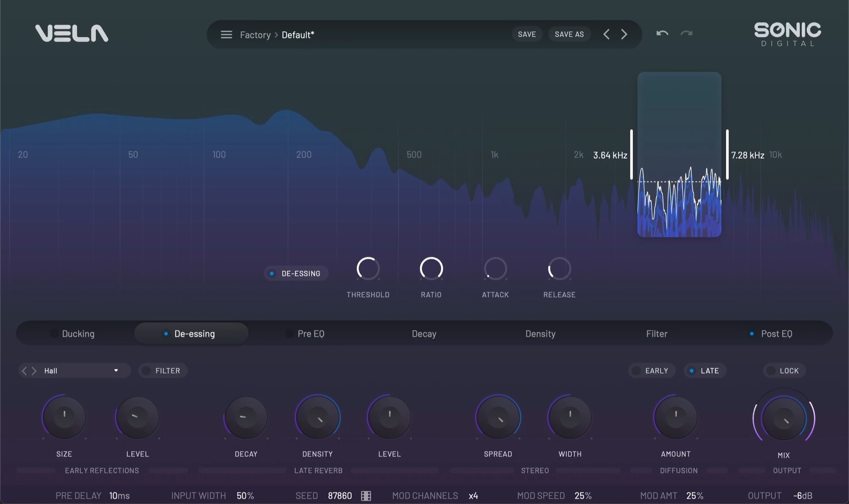Click the early reflections Size knob
Image resolution: width=849 pixels, height=504 pixels.
tap(64, 417)
